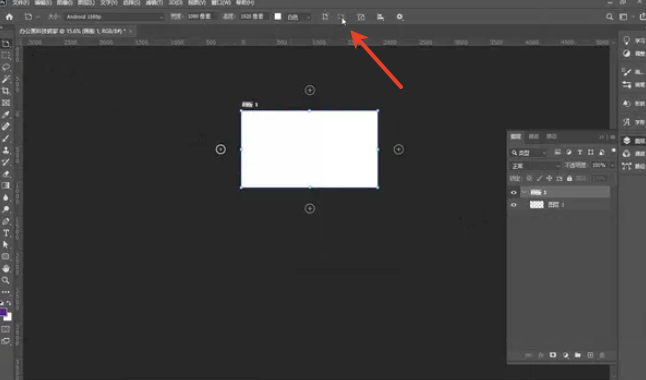
Task: Switch the layer filtering on/off dot
Action: (613, 151)
